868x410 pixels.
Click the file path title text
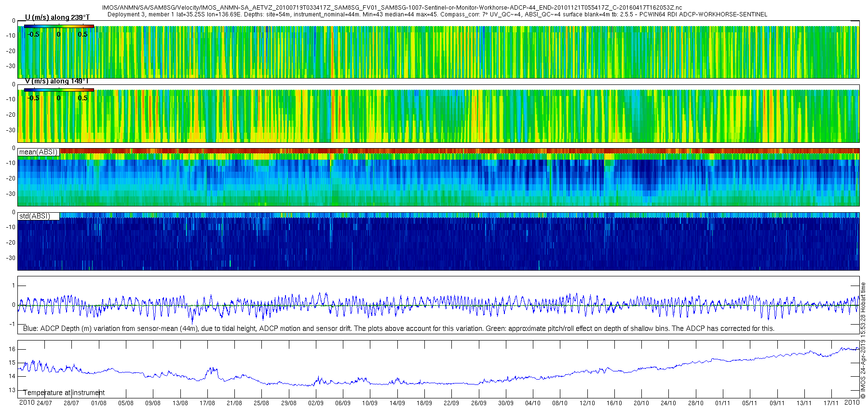pyautogui.click(x=392, y=8)
